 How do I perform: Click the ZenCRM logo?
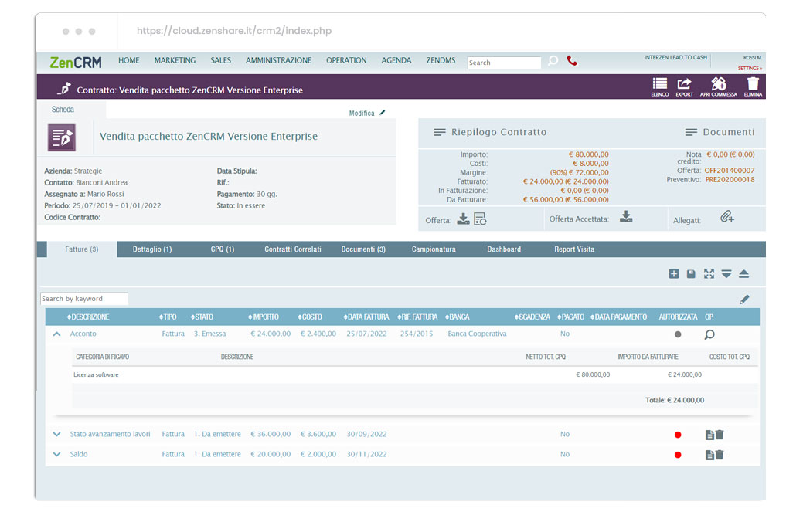coord(76,63)
